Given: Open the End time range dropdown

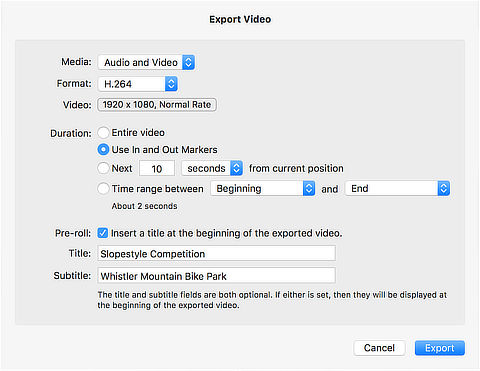Looking at the screenshot, I should [x=397, y=189].
